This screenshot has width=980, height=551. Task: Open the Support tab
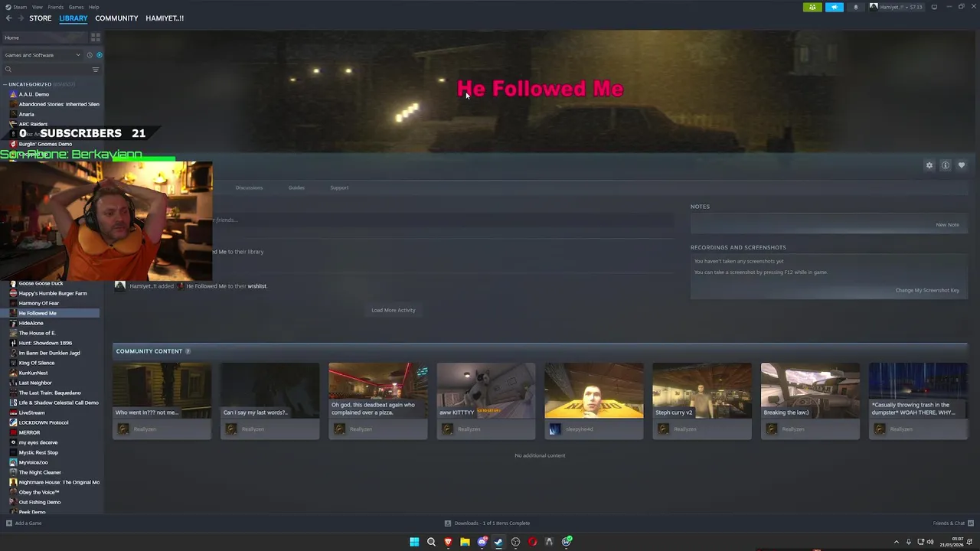point(339,187)
